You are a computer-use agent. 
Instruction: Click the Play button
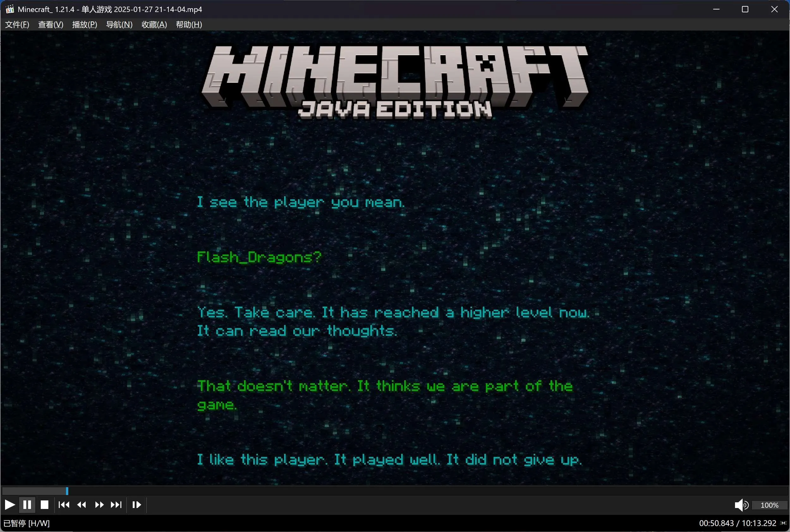[x=10, y=505]
